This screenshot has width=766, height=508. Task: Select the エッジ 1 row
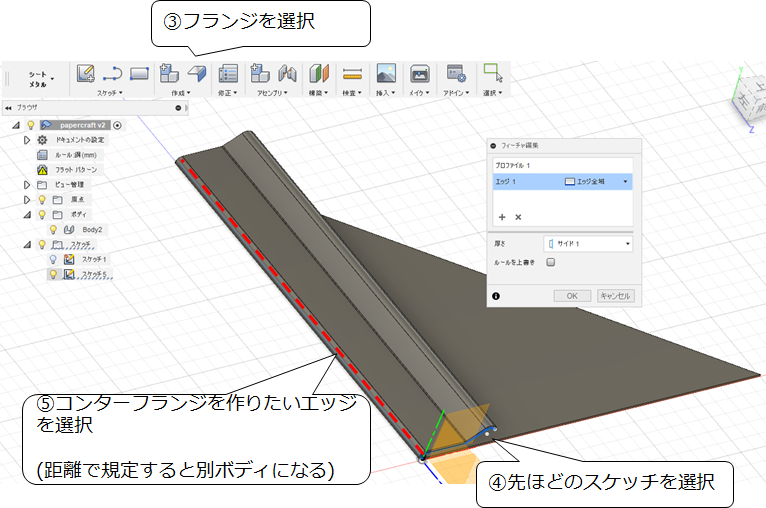tap(563, 182)
